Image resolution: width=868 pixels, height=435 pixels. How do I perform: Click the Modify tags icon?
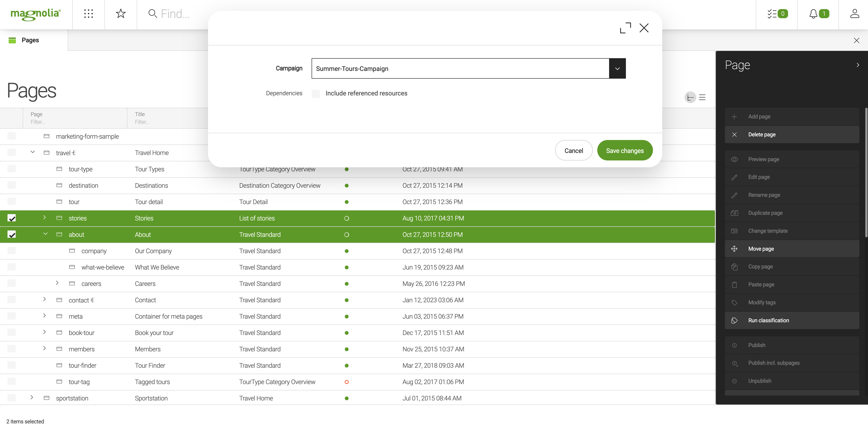[x=734, y=302]
